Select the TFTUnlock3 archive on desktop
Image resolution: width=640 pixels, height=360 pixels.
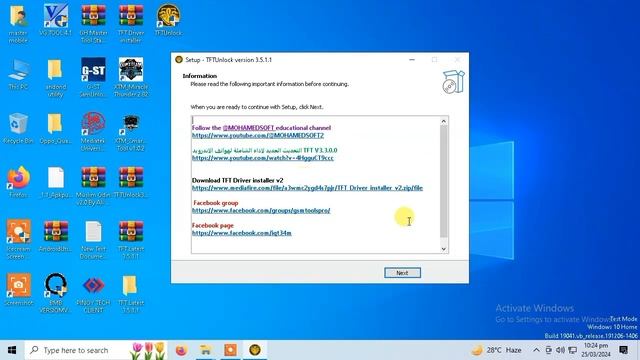click(131, 182)
